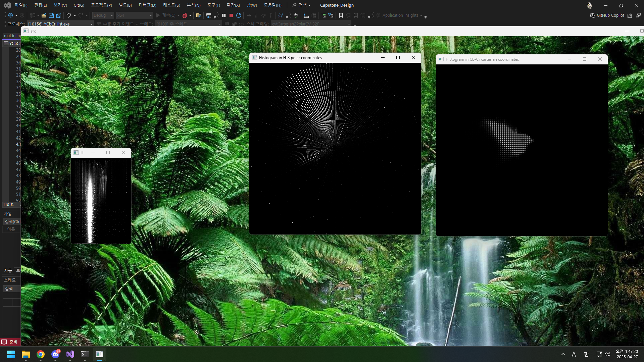This screenshot has width=644, height=362.
Task: Click the Save All icon
Action: tap(58, 15)
